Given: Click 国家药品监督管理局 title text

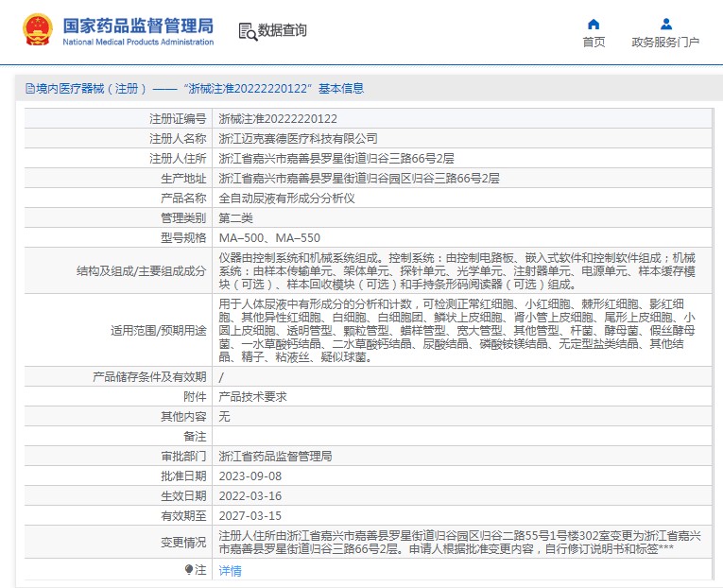Looking at the screenshot, I should (138, 26).
